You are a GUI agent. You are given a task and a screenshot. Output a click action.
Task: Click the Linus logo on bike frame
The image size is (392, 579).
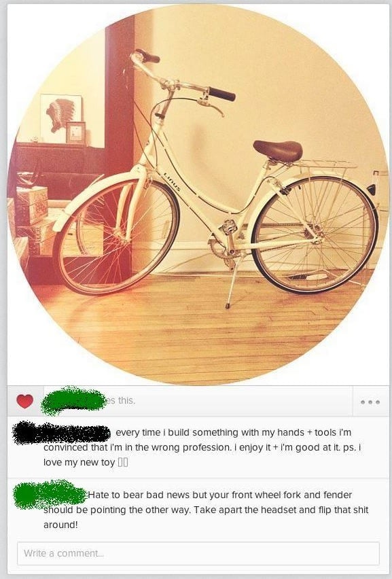pos(172,181)
